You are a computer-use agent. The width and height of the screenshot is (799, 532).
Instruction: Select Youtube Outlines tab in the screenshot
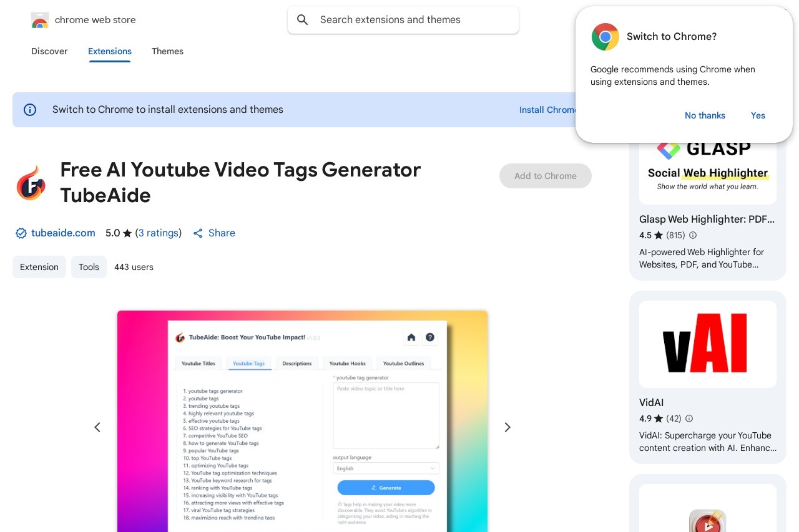coord(403,364)
